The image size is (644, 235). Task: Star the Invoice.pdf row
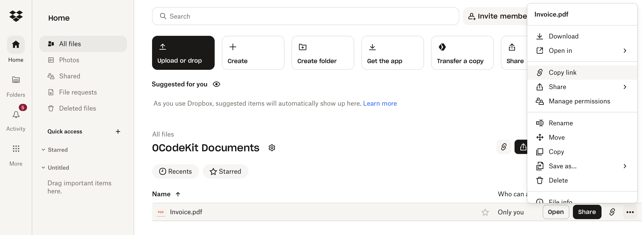click(x=485, y=212)
